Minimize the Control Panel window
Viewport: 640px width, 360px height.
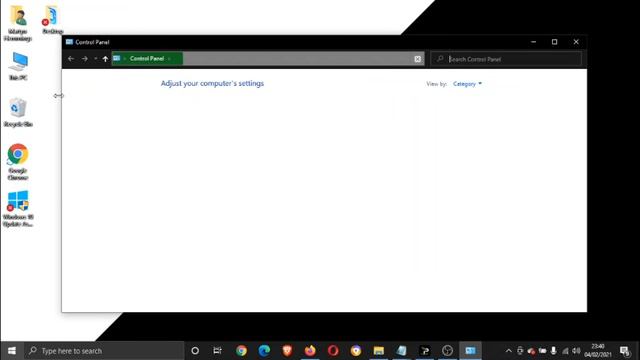tap(533, 42)
